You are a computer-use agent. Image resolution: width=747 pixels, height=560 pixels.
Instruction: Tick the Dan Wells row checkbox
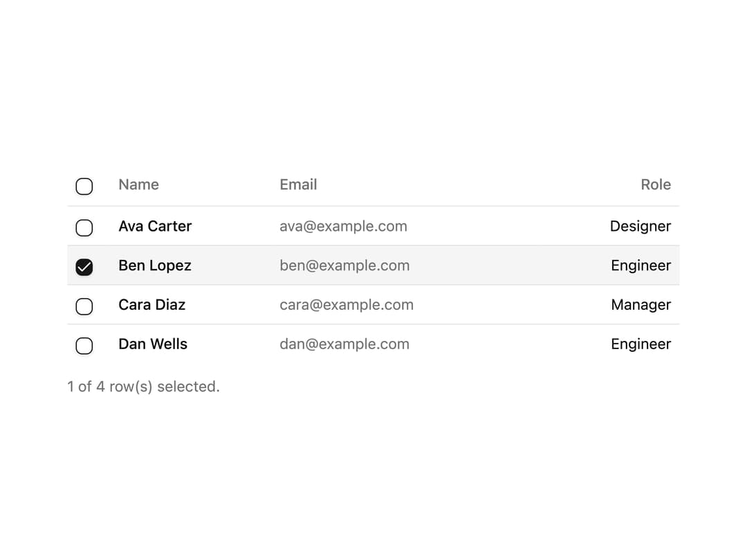(84, 345)
